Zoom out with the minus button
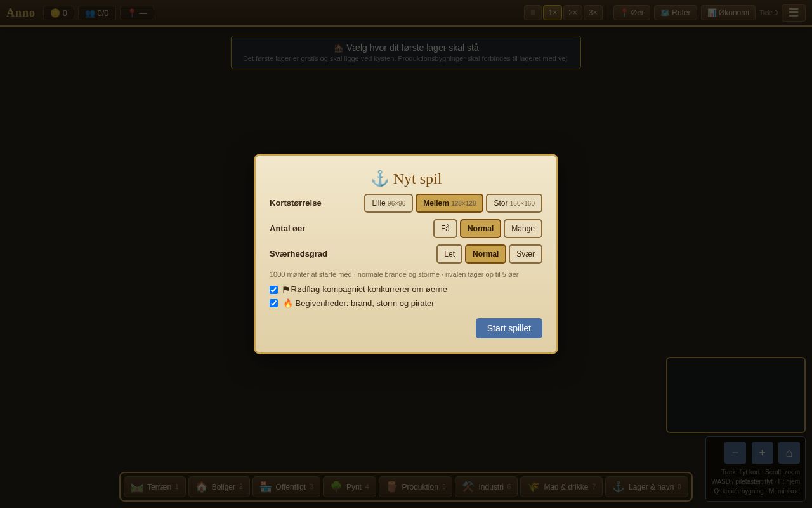The height and width of the screenshot is (508, 812). (x=735, y=453)
